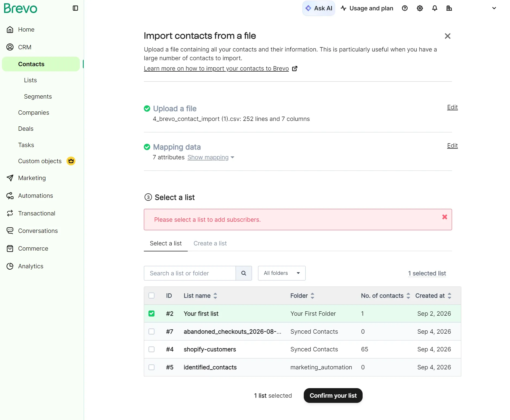Open CRM section in sidebar
Image resolution: width=510 pixels, height=420 pixels.
pyautogui.click(x=25, y=47)
